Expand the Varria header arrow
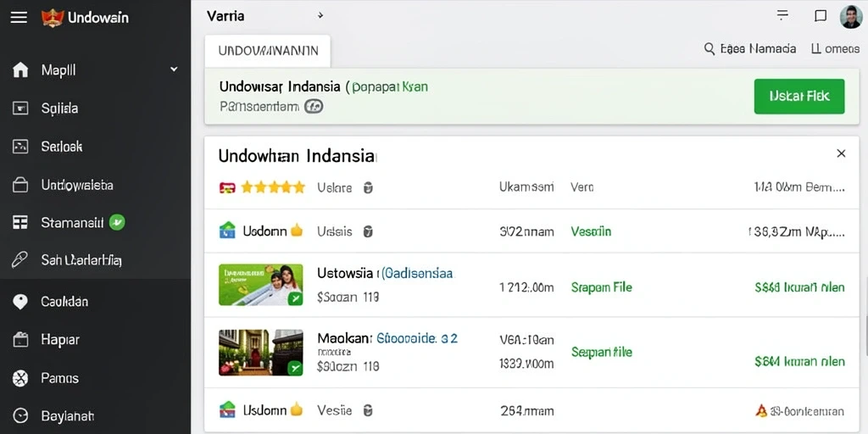The width and height of the screenshot is (868, 434). pos(320,17)
